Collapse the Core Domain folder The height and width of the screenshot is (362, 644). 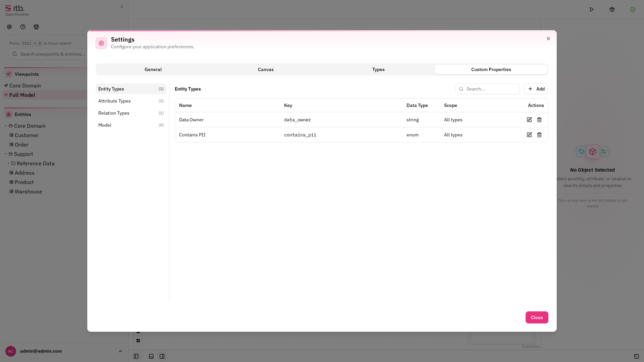[x=6, y=126]
